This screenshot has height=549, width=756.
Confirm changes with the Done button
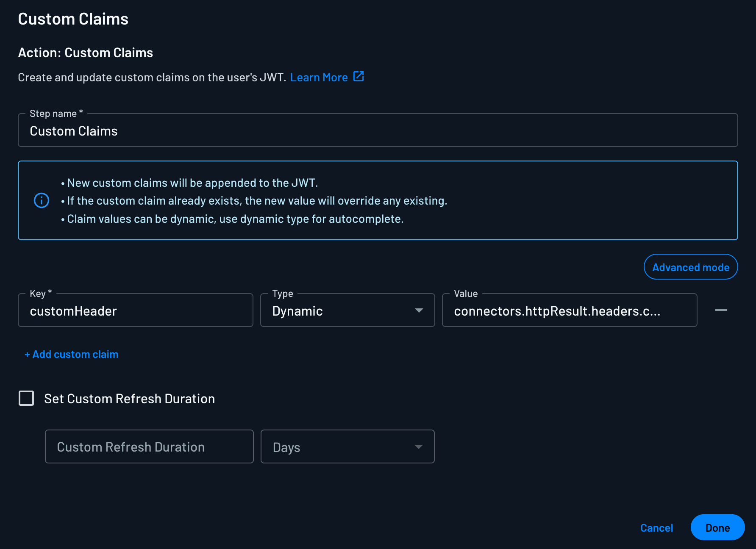717,527
